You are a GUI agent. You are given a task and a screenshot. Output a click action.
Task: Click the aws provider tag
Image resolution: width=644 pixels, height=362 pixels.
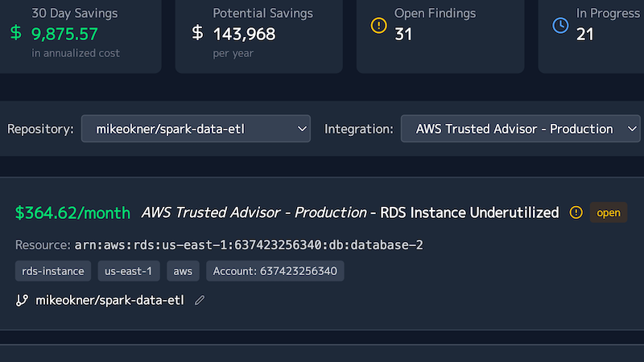(183, 271)
